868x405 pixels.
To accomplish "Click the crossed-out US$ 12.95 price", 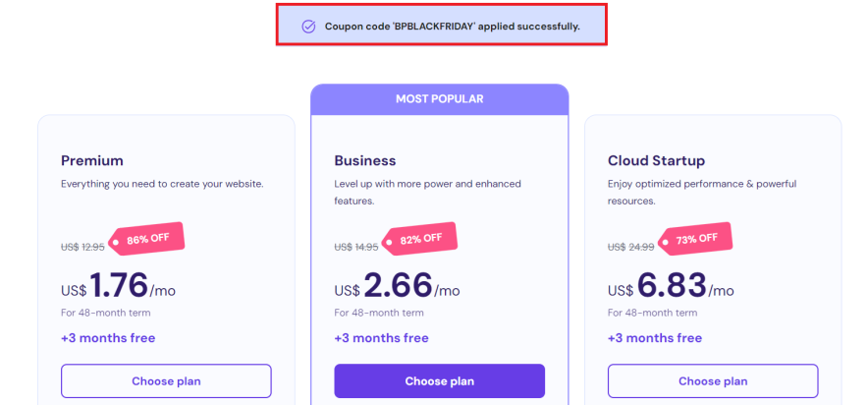I will pos(81,246).
